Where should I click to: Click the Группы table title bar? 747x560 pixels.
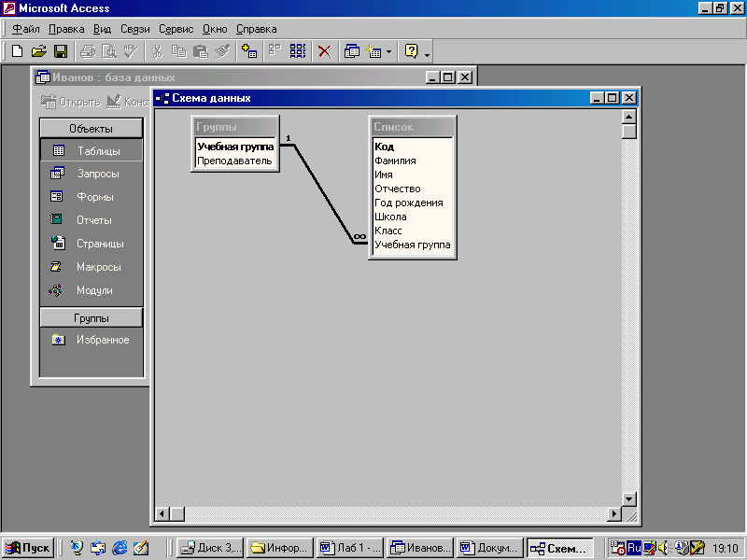point(235,127)
